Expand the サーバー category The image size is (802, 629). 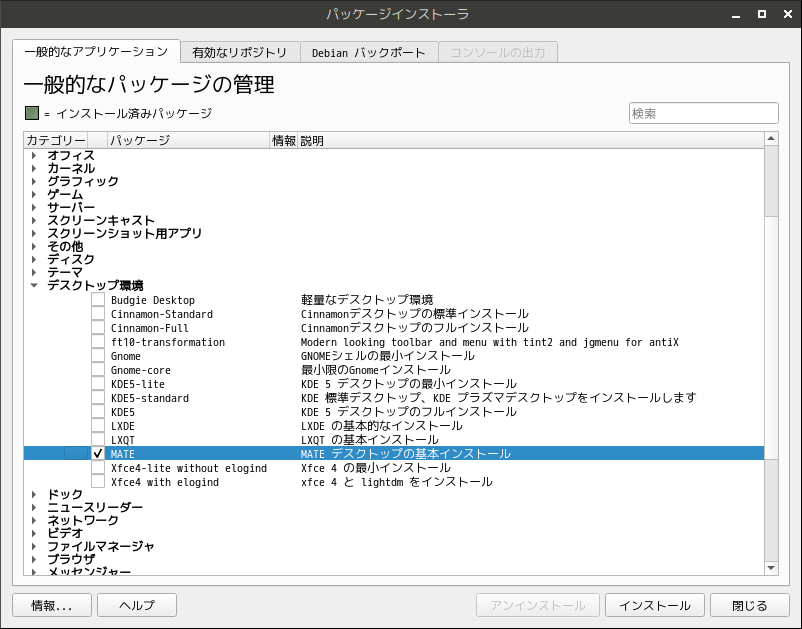tap(34, 207)
